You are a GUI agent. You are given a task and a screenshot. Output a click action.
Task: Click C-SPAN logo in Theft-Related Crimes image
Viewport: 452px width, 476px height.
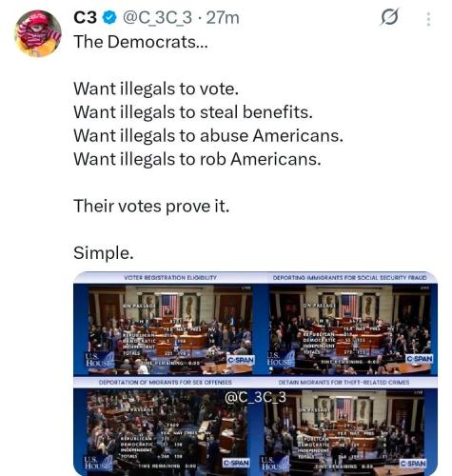[x=413, y=464]
